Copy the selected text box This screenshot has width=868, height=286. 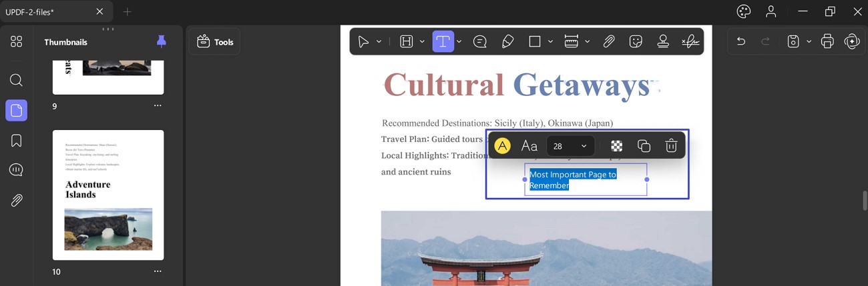(x=644, y=146)
